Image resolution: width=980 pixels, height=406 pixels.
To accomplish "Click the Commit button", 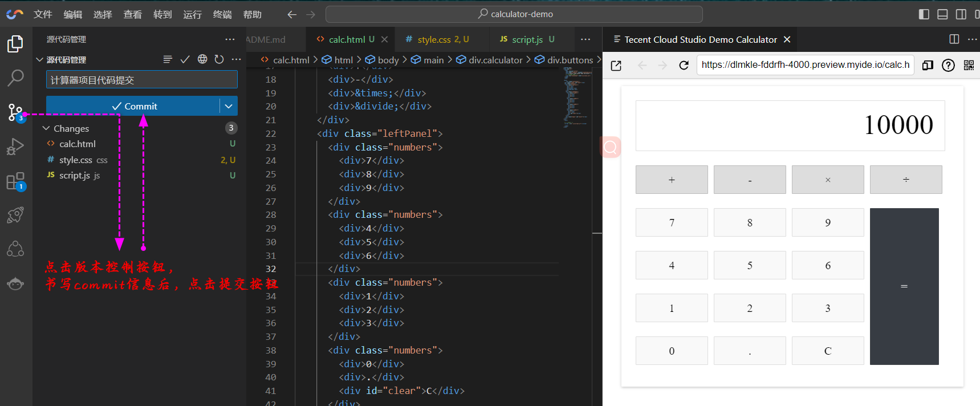I will [x=133, y=106].
